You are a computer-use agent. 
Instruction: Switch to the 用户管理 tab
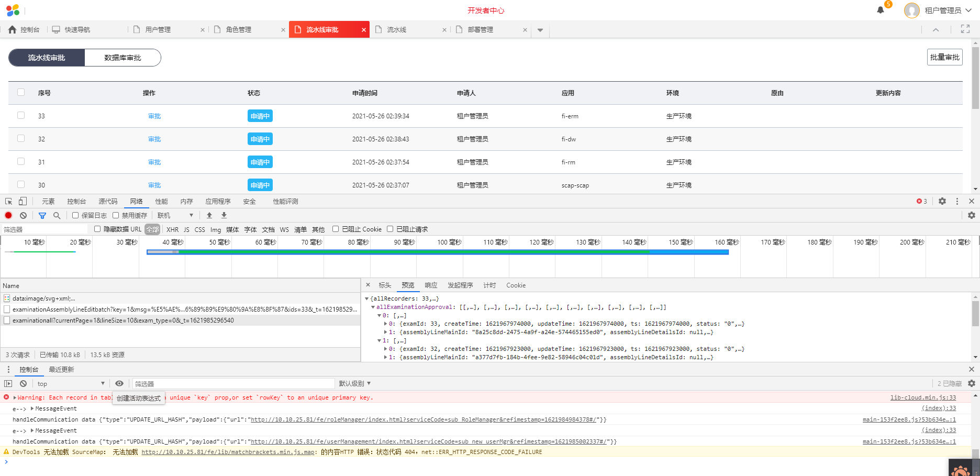158,30
